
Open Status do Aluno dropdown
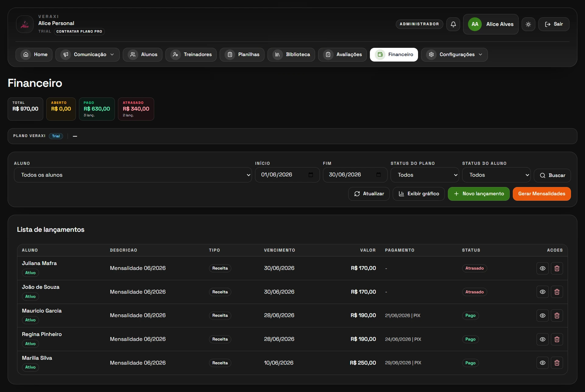496,175
